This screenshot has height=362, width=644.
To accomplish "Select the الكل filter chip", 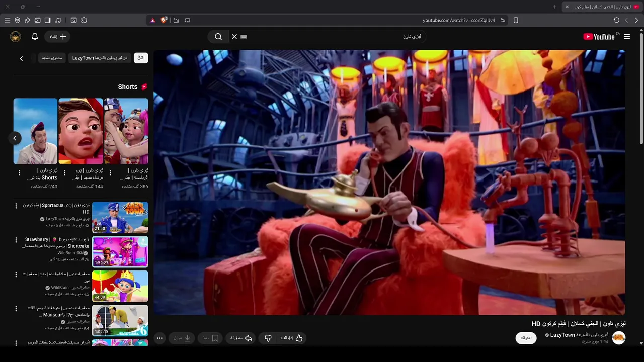I will [141, 58].
